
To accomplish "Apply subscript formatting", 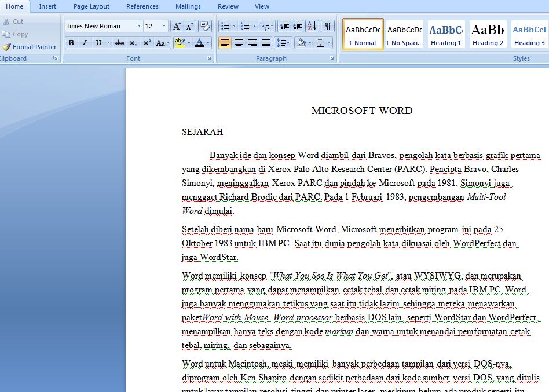I will [133, 42].
